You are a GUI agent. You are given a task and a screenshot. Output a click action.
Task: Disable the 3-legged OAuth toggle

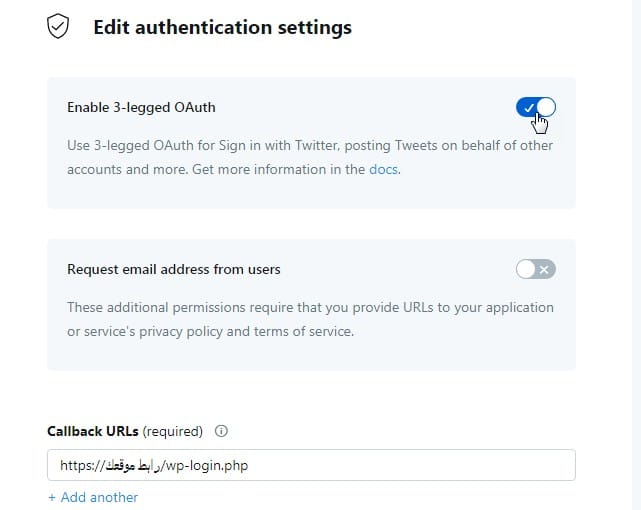pos(536,107)
